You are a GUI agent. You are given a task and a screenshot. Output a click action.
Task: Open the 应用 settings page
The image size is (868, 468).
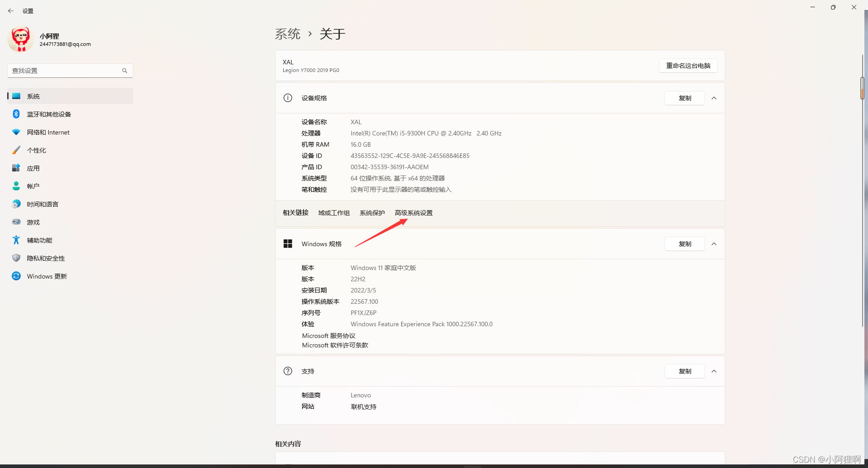33,168
